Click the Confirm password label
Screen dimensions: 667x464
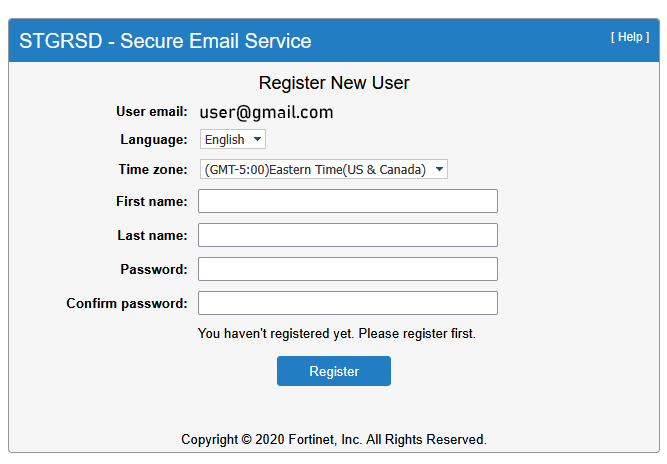tap(127, 303)
